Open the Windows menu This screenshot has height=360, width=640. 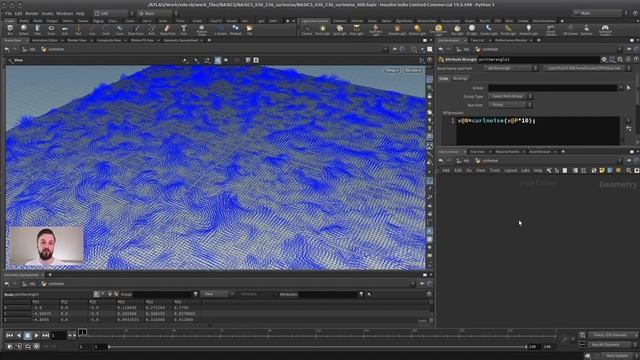point(64,13)
